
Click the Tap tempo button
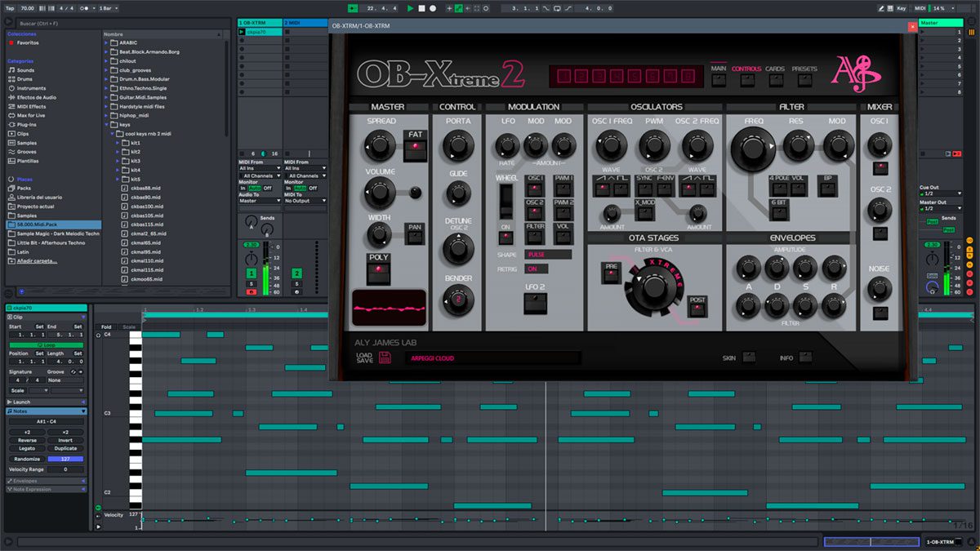point(11,8)
